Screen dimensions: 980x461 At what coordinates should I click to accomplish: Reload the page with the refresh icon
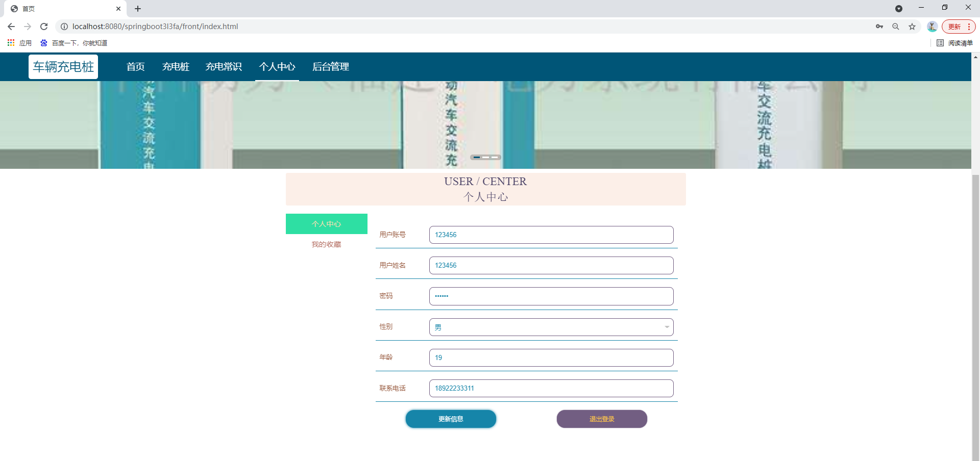pyautogui.click(x=44, y=27)
